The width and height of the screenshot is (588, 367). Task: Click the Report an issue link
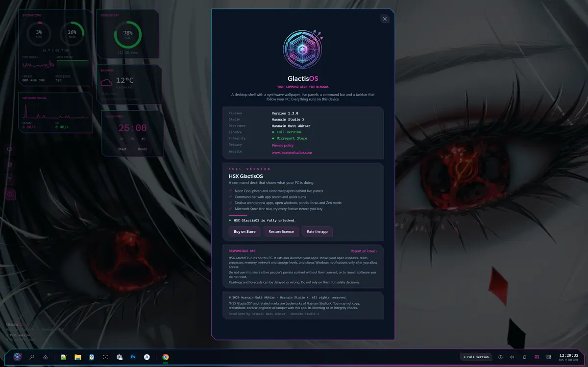point(364,251)
